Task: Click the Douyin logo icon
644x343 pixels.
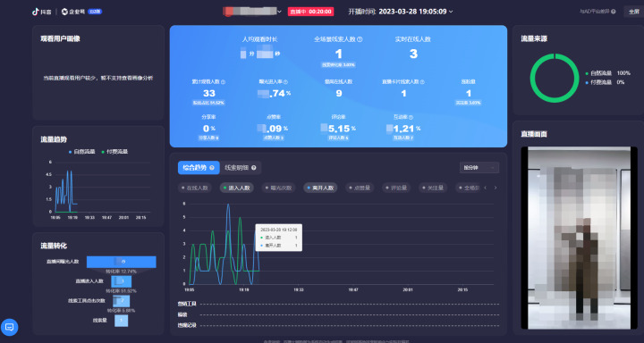Action: 36,12
